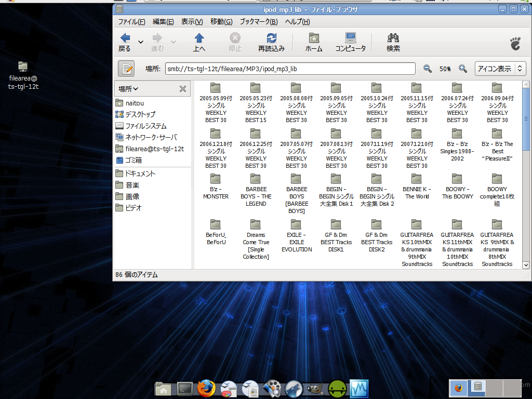532x399 pixels.
Task: Open the アイコン表示 view mode dropdown
Action: point(500,69)
